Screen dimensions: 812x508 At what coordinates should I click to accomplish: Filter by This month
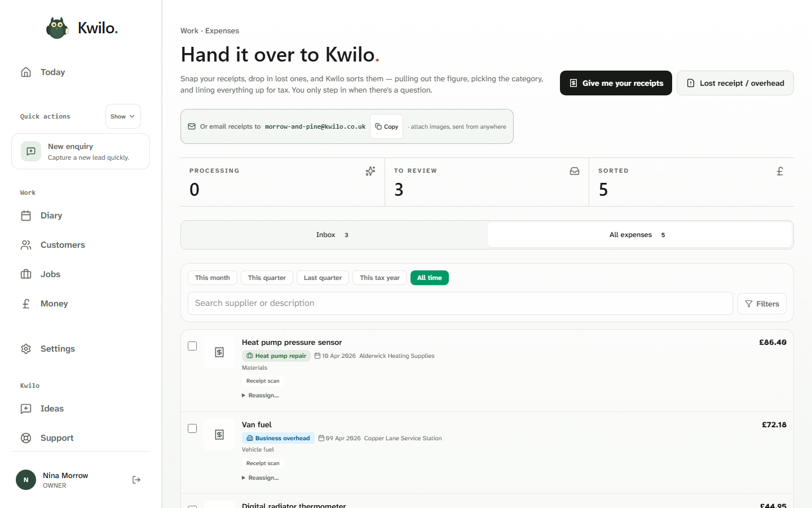click(x=213, y=278)
